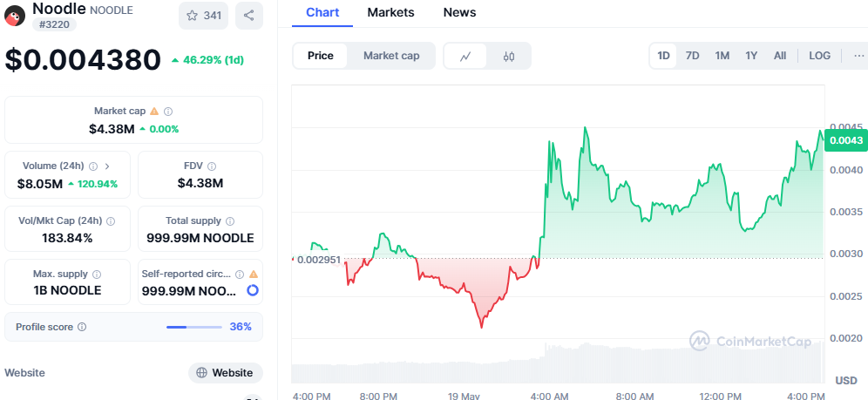Click the 36% profile score value
868x400 pixels.
(x=241, y=327)
